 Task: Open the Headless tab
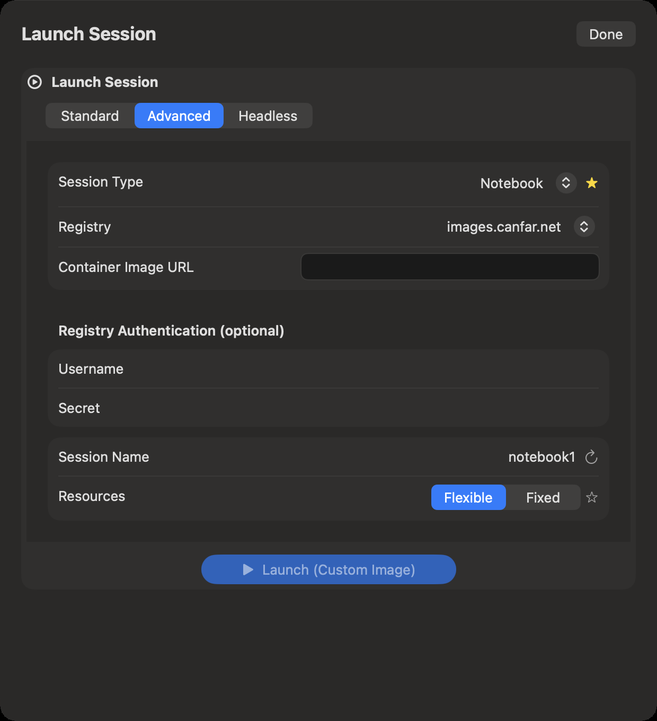(x=268, y=116)
